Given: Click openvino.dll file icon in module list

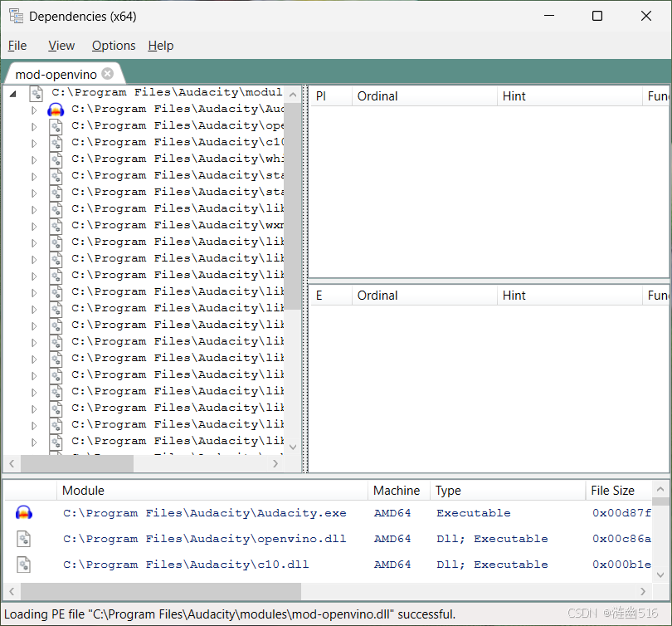Looking at the screenshot, I should [x=23, y=539].
